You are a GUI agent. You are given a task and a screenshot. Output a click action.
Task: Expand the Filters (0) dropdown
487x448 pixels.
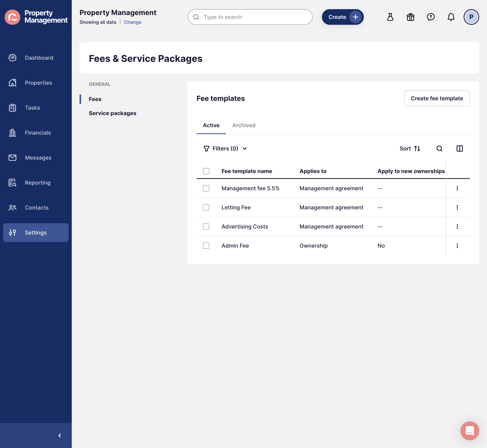click(225, 148)
